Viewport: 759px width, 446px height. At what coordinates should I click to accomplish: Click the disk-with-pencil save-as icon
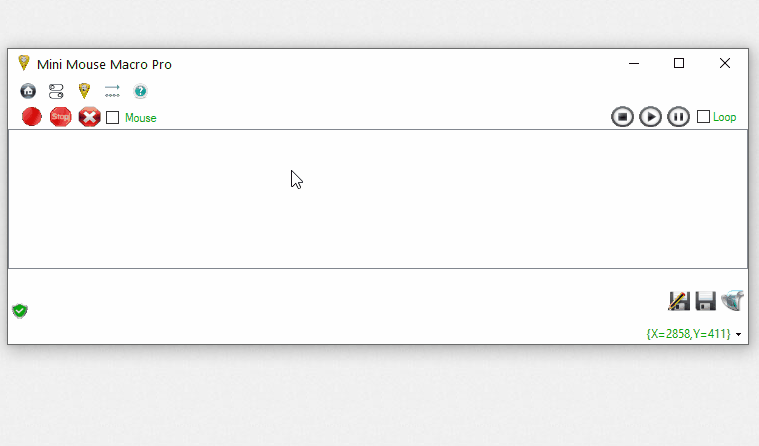(679, 300)
